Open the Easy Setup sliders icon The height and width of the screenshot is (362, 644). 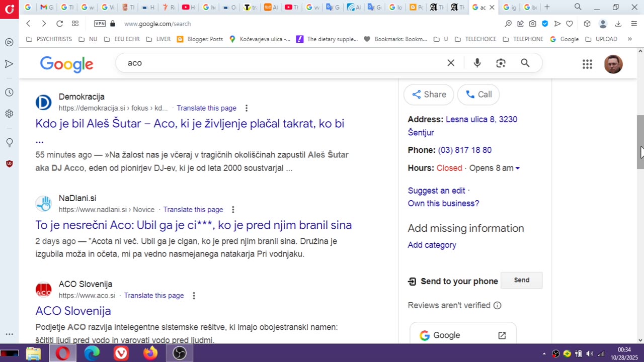634,24
